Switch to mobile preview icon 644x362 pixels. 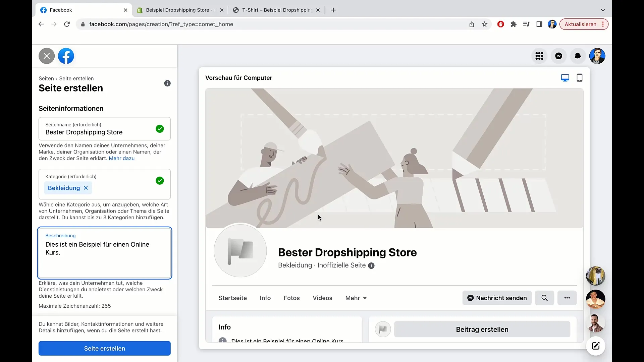(579, 78)
